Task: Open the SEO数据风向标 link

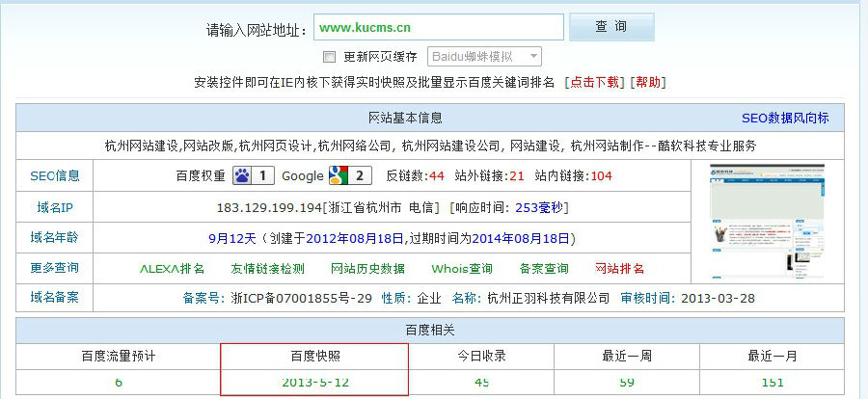Action: tap(785, 118)
